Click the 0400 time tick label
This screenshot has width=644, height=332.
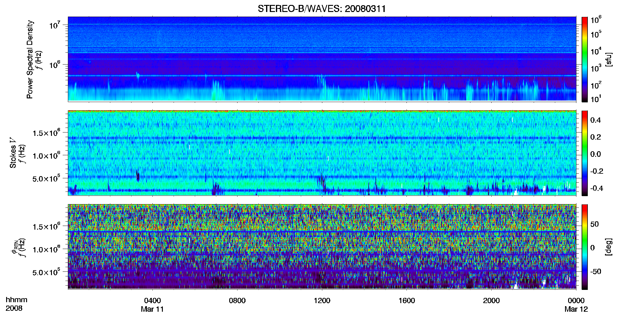tap(152, 300)
